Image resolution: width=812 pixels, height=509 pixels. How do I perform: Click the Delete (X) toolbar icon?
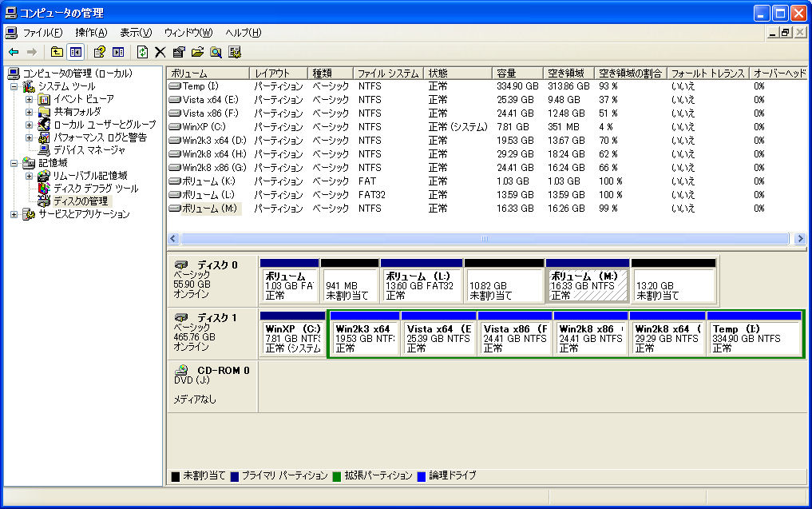pyautogui.click(x=160, y=52)
